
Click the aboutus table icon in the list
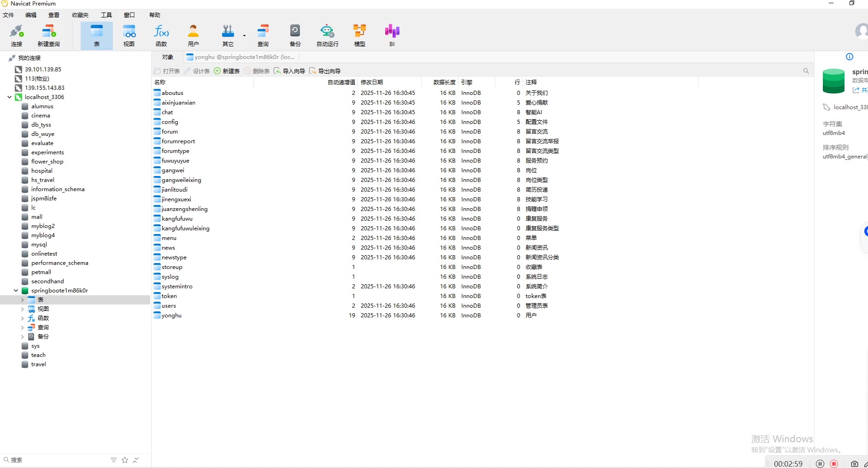pyautogui.click(x=158, y=93)
